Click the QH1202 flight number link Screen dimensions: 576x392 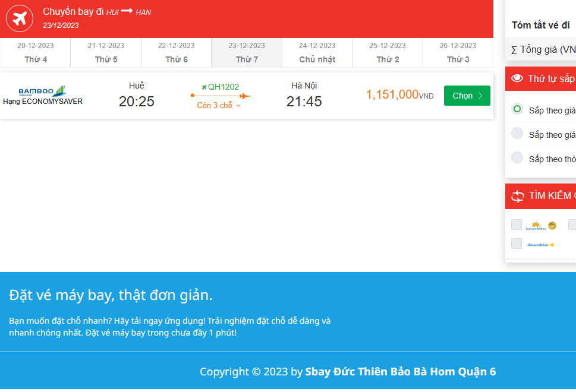click(224, 87)
